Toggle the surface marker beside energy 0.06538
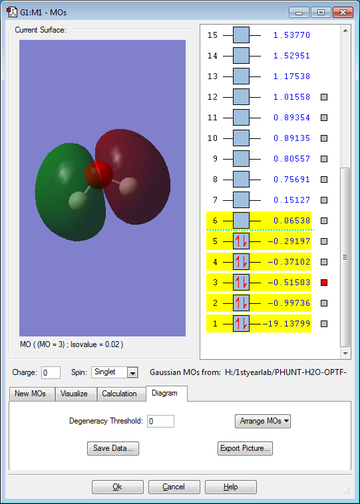This screenshot has width=360, height=504. click(x=324, y=221)
